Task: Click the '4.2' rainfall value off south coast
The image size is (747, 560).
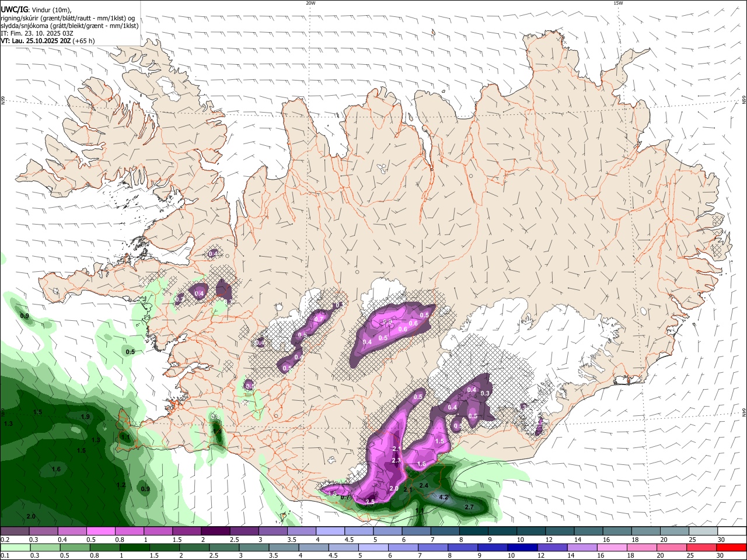Action: tap(443, 498)
